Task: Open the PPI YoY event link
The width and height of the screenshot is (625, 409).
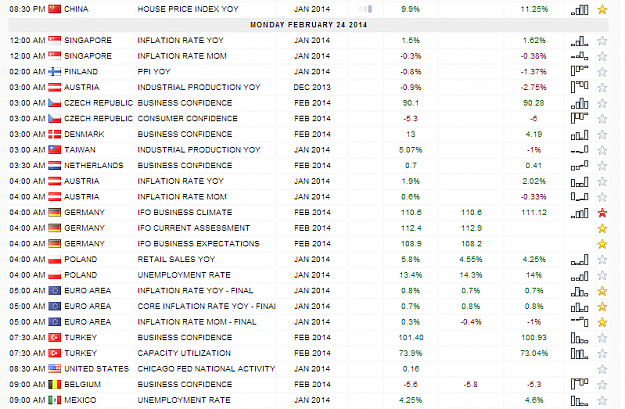Action: pos(154,72)
